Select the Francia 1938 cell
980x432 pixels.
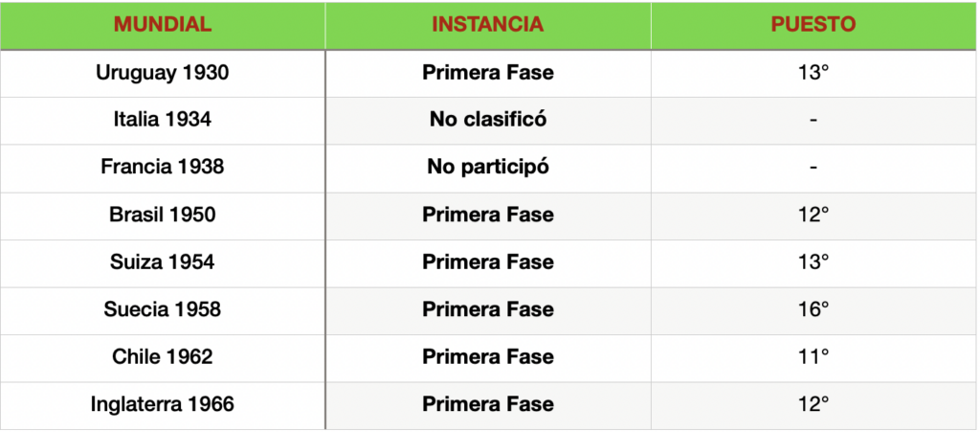(x=163, y=168)
